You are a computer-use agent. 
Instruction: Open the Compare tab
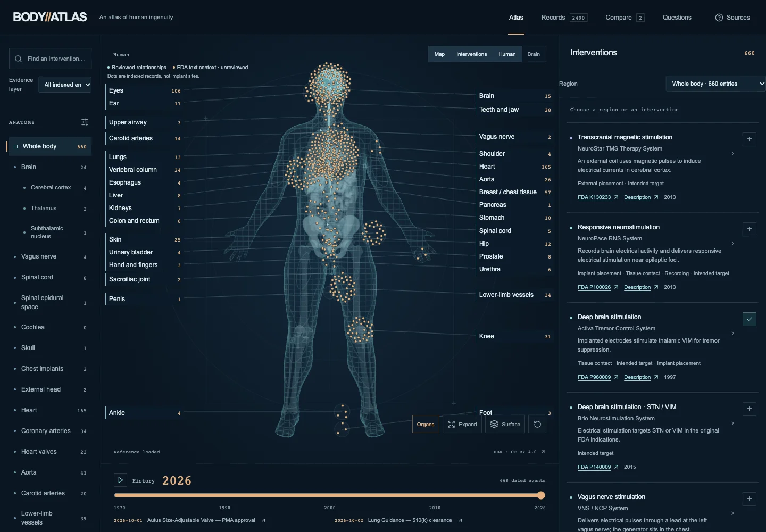tap(625, 18)
